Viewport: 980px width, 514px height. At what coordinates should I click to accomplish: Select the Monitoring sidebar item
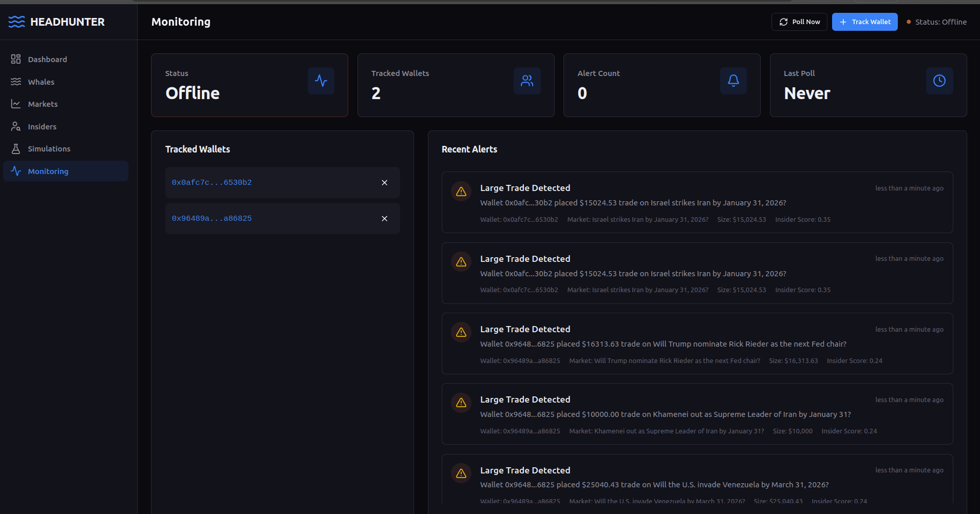point(48,172)
